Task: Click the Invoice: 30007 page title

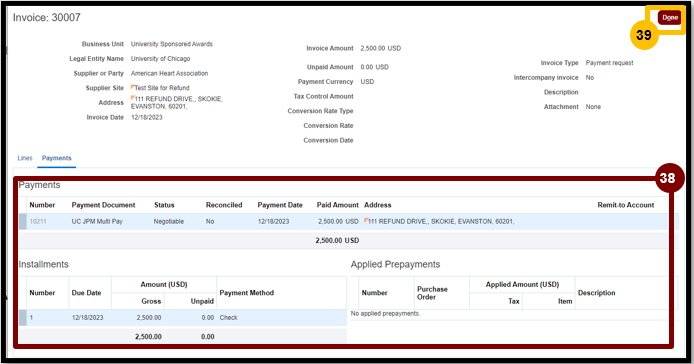Action: (46, 17)
